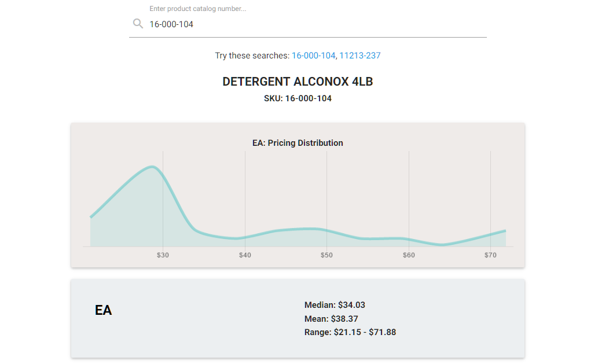Click the $50 axis label
Image resolution: width=598 pixels, height=364 pixels.
pyautogui.click(x=326, y=255)
